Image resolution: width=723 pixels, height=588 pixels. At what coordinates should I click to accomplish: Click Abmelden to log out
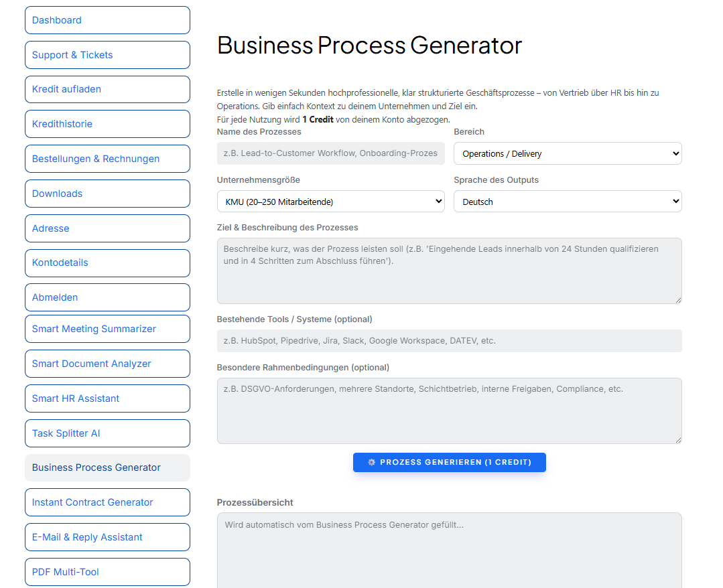tap(107, 297)
